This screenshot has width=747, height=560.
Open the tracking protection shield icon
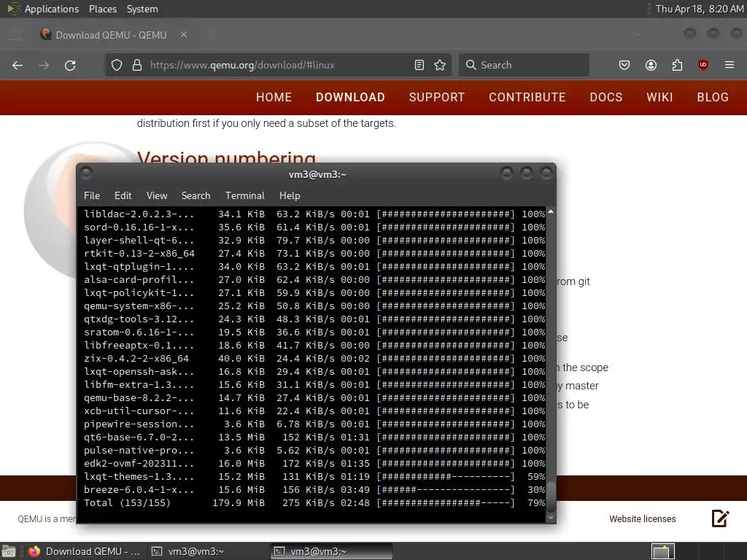[117, 65]
